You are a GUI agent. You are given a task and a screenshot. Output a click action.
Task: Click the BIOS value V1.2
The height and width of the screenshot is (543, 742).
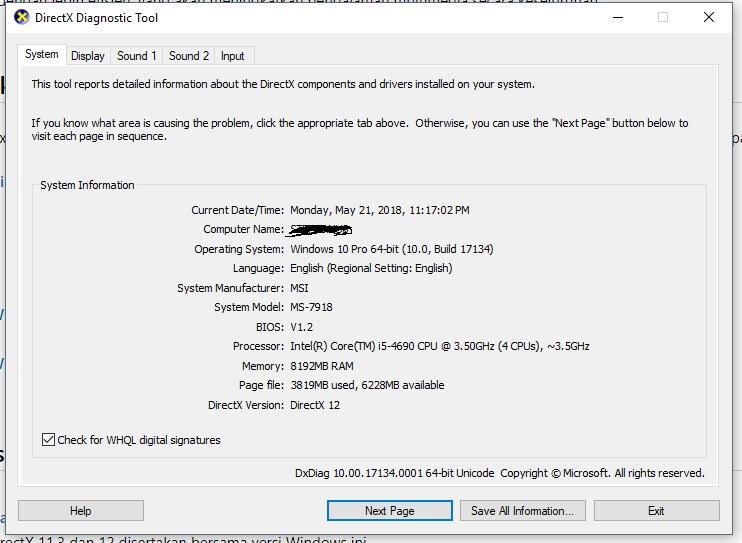pos(301,327)
